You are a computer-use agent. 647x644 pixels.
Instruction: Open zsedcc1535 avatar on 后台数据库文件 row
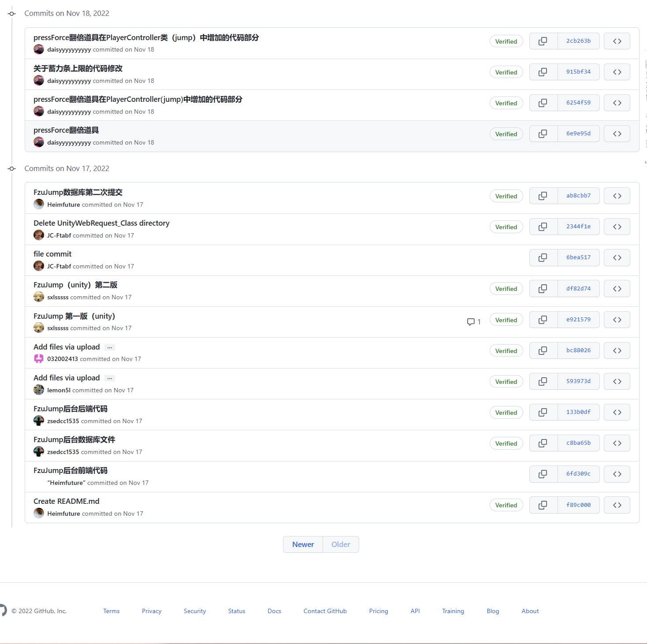coord(39,451)
